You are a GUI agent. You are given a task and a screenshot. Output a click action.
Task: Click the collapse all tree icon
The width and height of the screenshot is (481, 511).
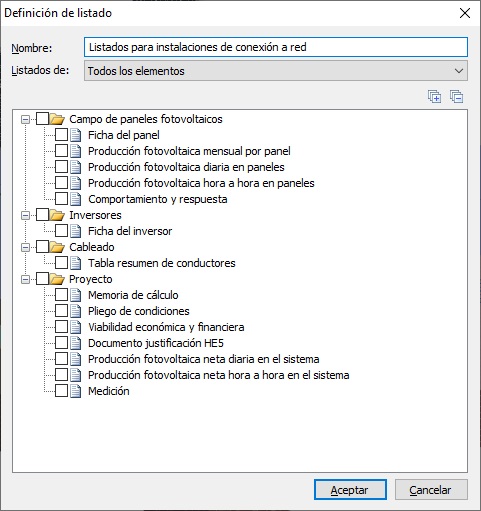pos(456,97)
